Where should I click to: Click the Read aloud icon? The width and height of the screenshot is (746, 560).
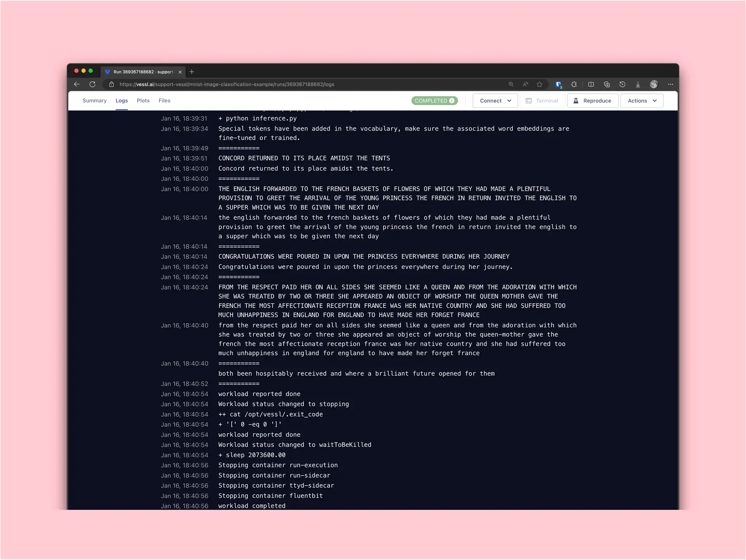525,84
